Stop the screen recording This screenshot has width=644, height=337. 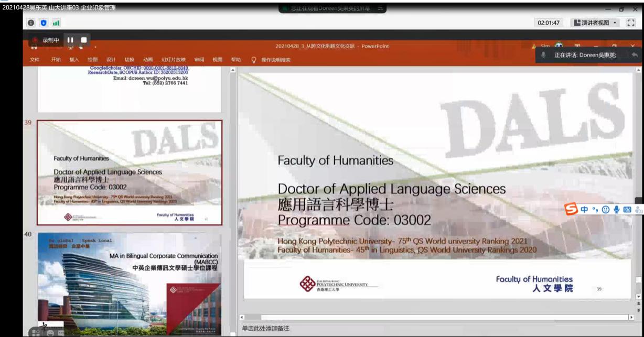pos(83,40)
